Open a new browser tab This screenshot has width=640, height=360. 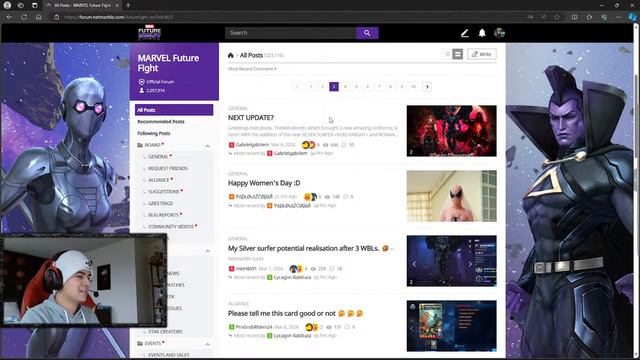[x=128, y=5]
